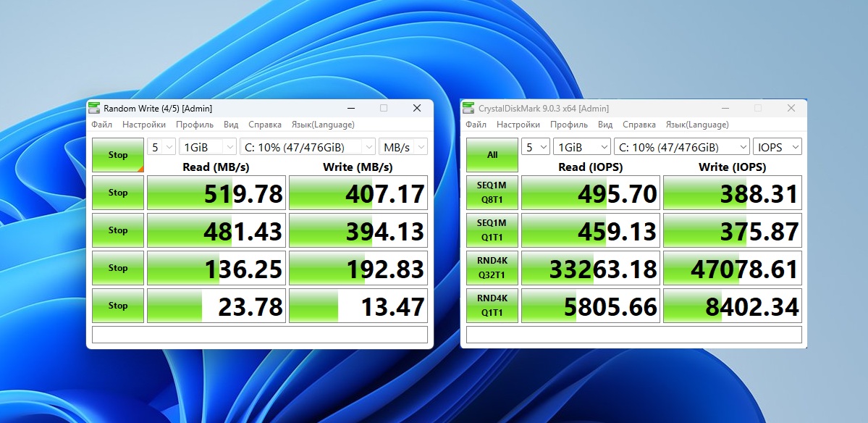Screen dimensions: 868x423
Task: Open Профиль menu in CrystalDiskMark 9.0.3 window
Action: tap(569, 125)
